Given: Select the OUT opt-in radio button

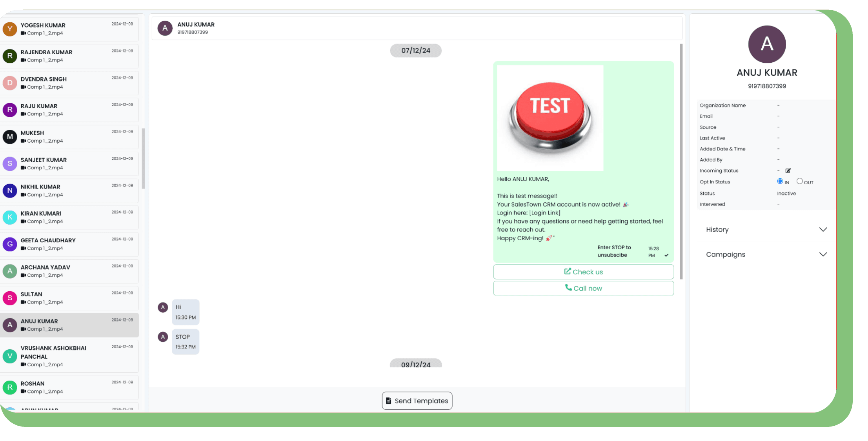Looking at the screenshot, I should coord(799,181).
